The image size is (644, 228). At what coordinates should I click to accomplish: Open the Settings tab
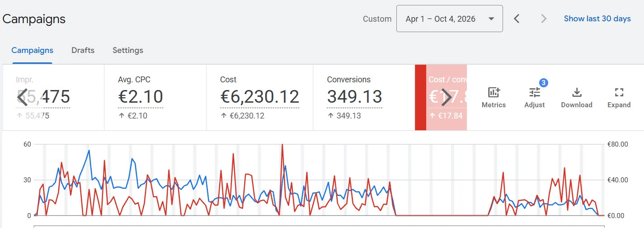[x=128, y=50]
